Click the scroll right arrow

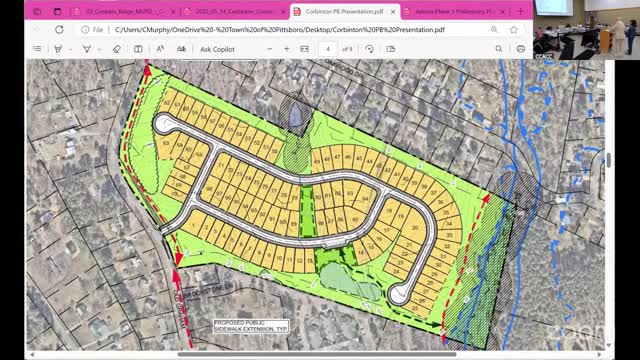(x=599, y=354)
